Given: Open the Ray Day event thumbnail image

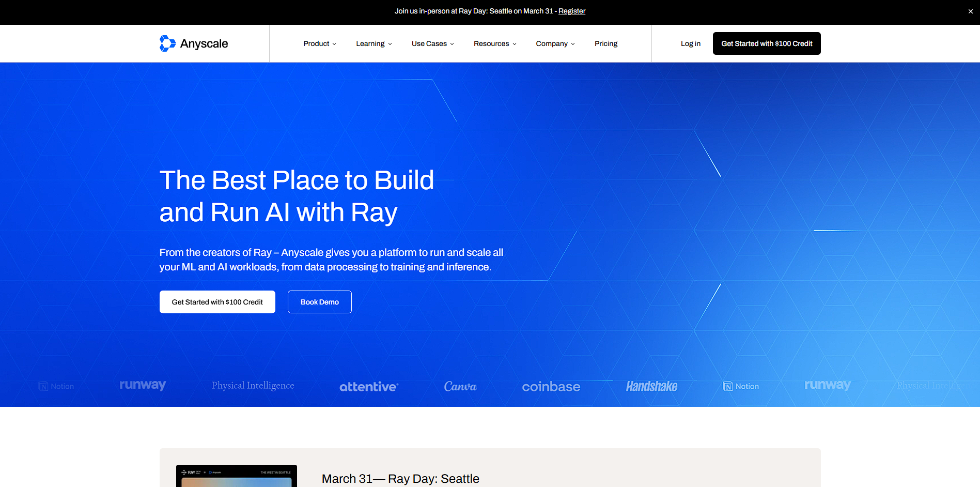Looking at the screenshot, I should [237, 476].
